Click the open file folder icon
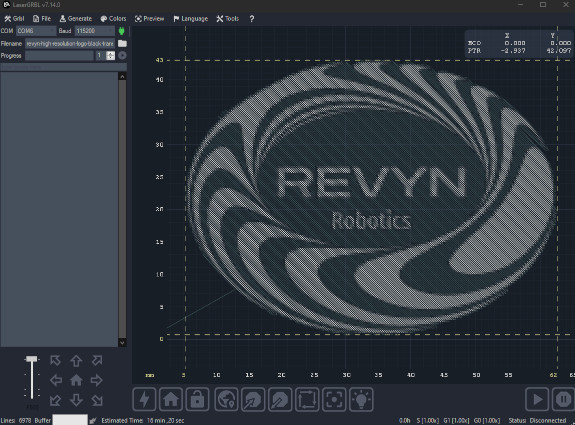 coord(122,44)
